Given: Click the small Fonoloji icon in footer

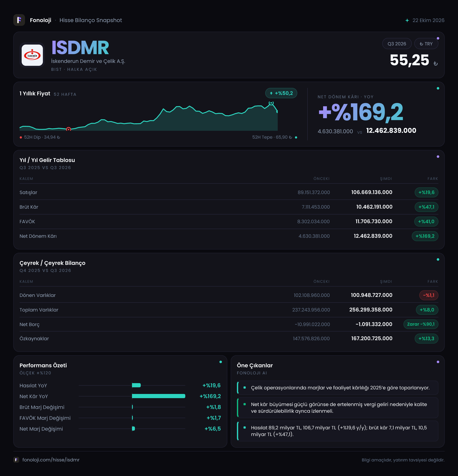Looking at the screenshot, I should coord(16,460).
